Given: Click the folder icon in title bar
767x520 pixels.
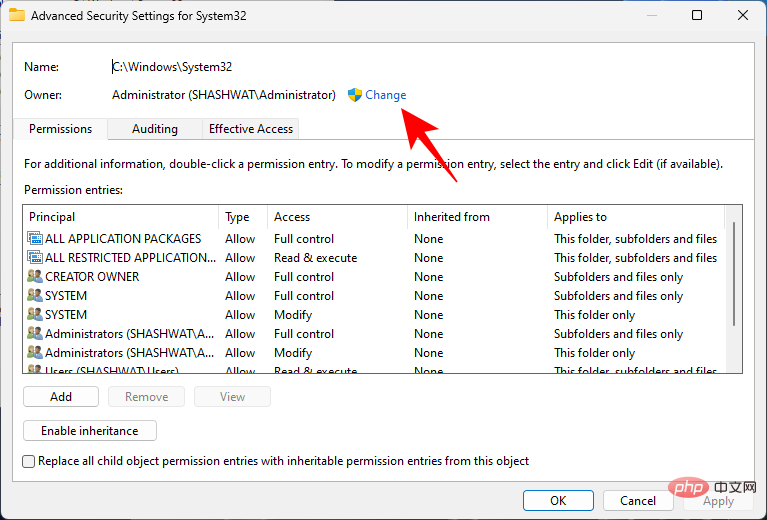Looking at the screenshot, I should click(x=17, y=16).
